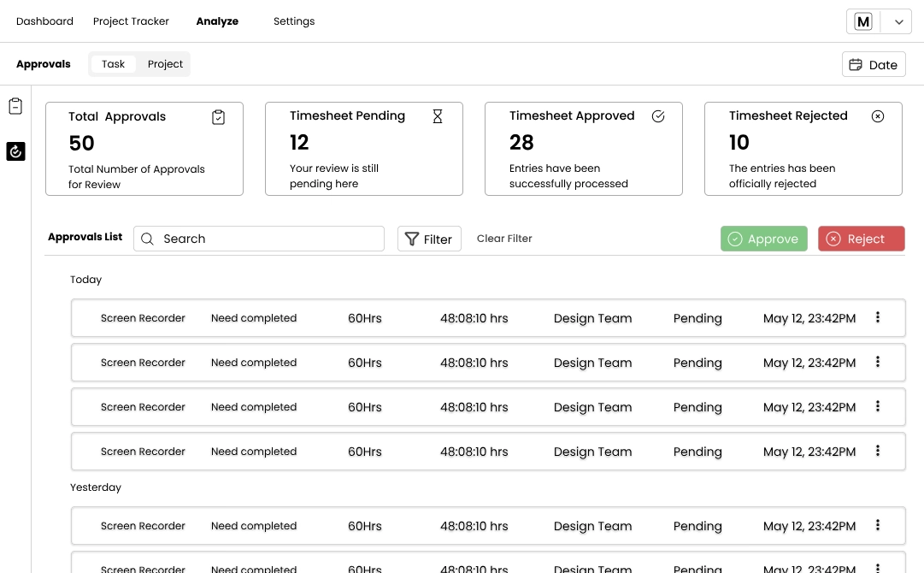The image size is (924, 573).
Task: Click the Timesheet Rejected X circle icon
Action: [x=878, y=116]
